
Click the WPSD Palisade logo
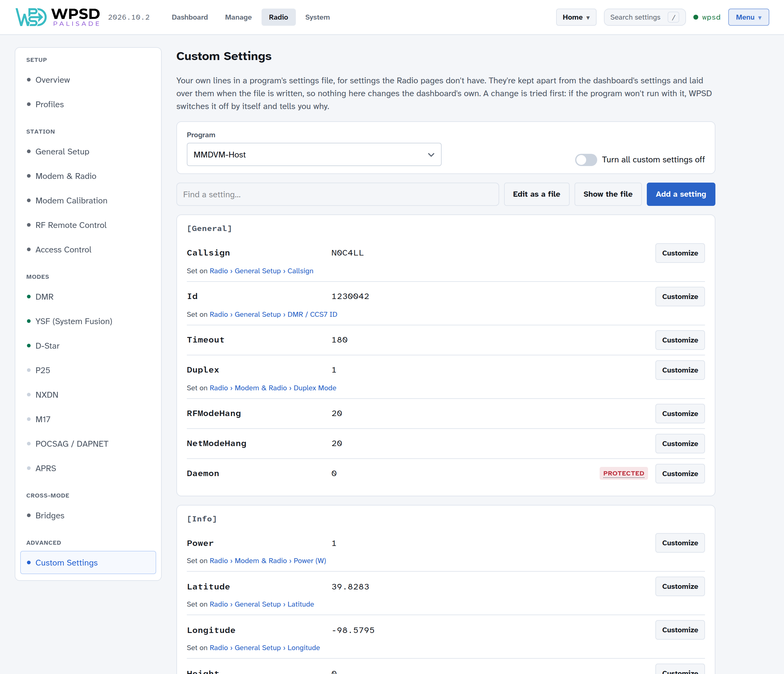[58, 17]
